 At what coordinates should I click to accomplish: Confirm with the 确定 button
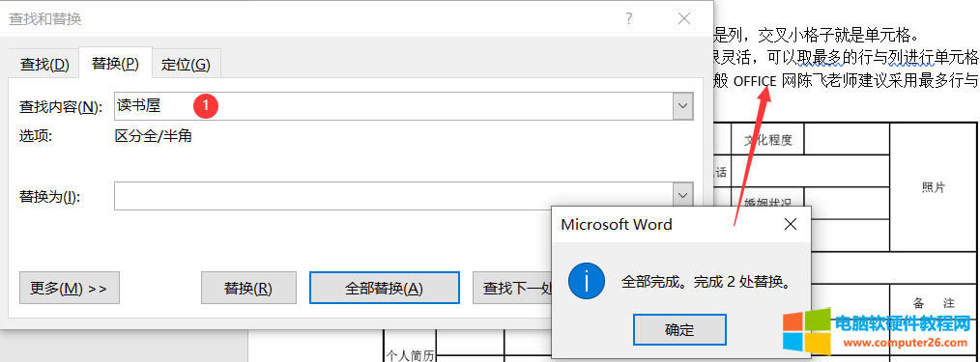[x=679, y=329]
